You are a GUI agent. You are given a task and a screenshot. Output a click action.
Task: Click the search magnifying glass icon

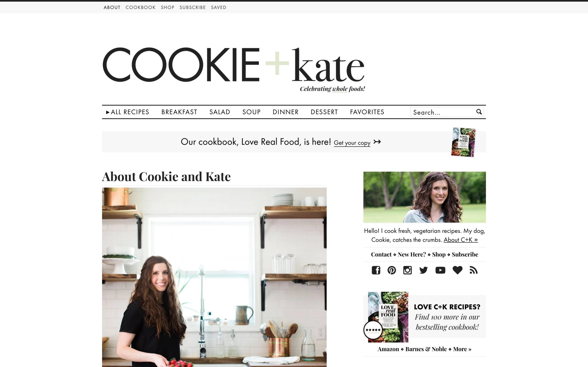(479, 112)
